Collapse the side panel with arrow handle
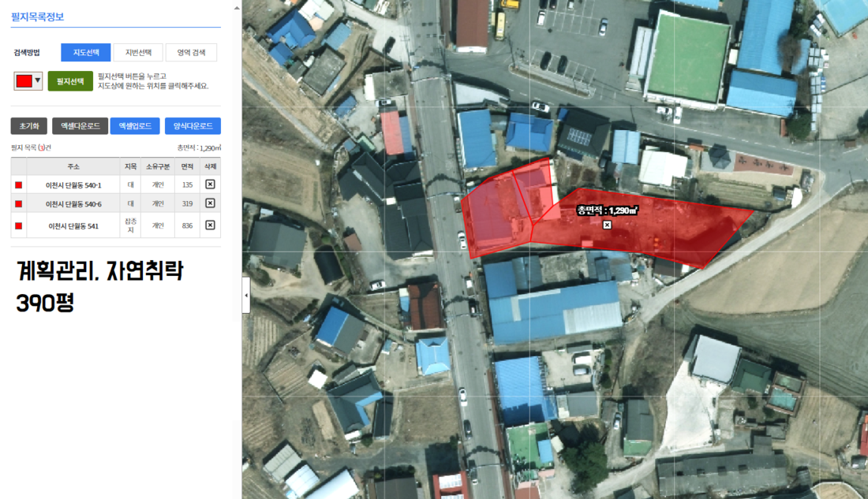 click(245, 295)
